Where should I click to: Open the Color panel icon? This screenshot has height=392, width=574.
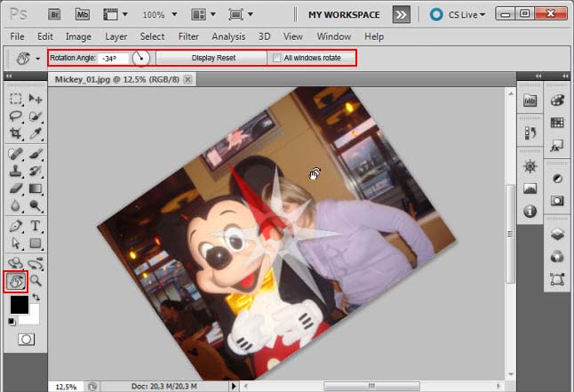point(557,100)
